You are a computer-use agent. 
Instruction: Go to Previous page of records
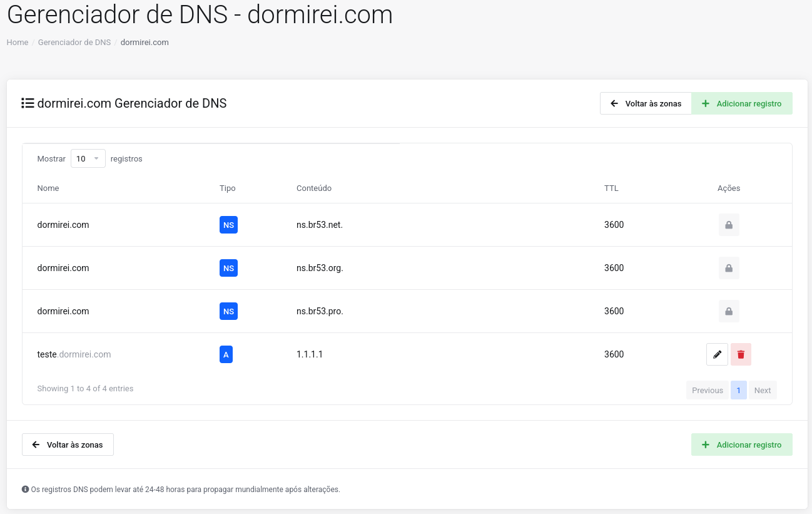[x=708, y=390]
